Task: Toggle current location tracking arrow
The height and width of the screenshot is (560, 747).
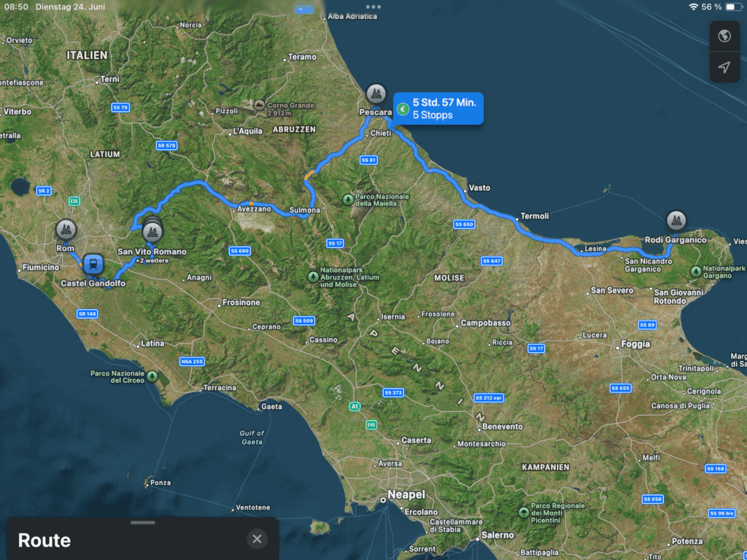Action: click(724, 67)
